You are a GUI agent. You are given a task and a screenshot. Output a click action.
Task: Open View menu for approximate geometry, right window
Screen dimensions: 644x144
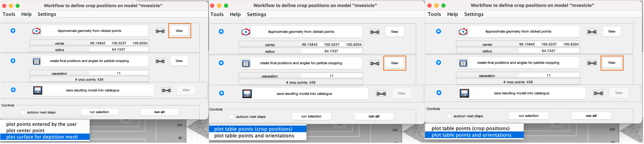click(x=612, y=32)
